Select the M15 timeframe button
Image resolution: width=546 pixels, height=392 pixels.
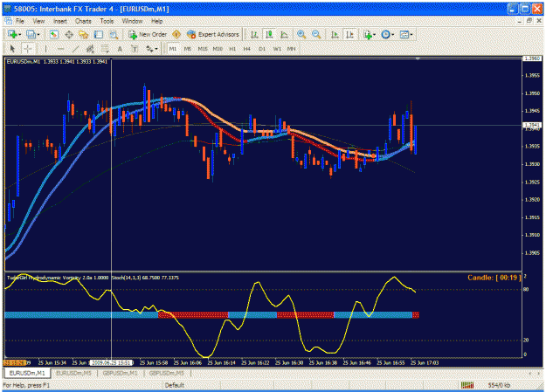[203, 49]
